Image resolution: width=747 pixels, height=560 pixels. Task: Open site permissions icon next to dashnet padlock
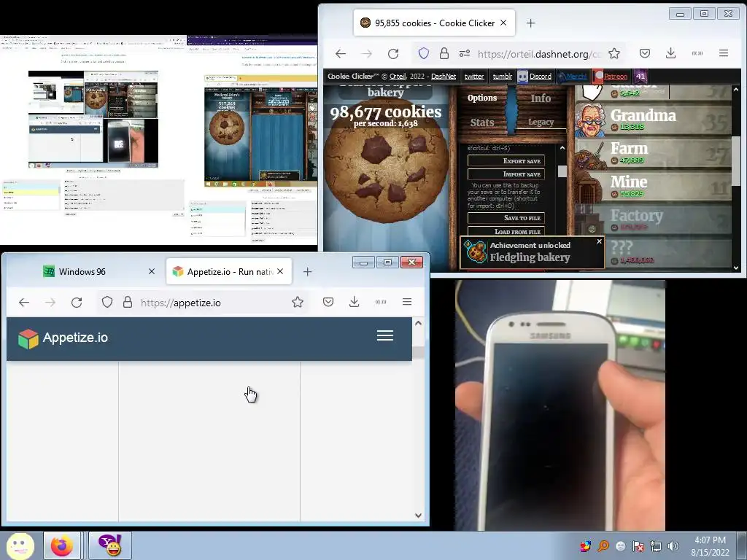tap(465, 53)
